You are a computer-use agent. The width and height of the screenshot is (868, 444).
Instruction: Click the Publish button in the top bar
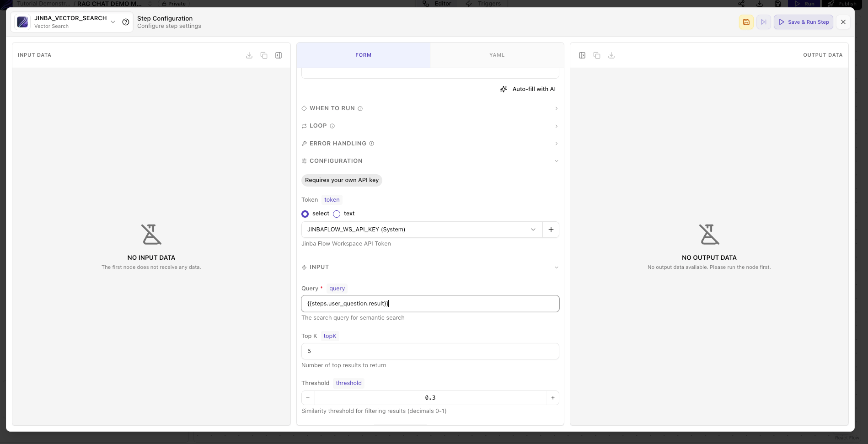click(x=842, y=4)
